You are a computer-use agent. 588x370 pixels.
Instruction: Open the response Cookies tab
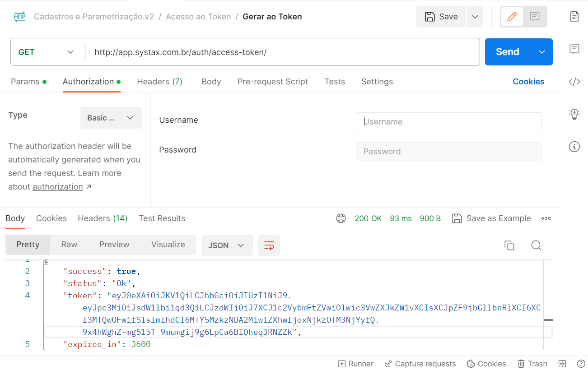[51, 218]
